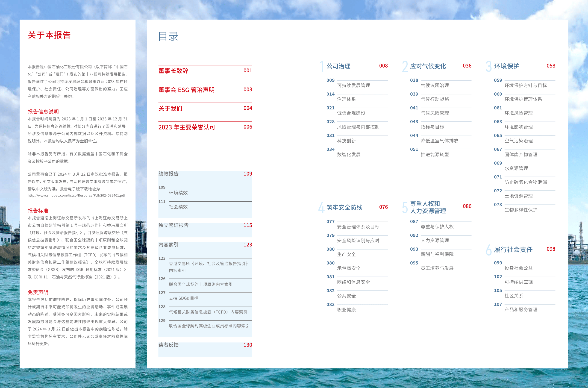Click chapter 4 heading 筑牢安全防线
This screenshot has width=588, height=388.
(x=344, y=207)
